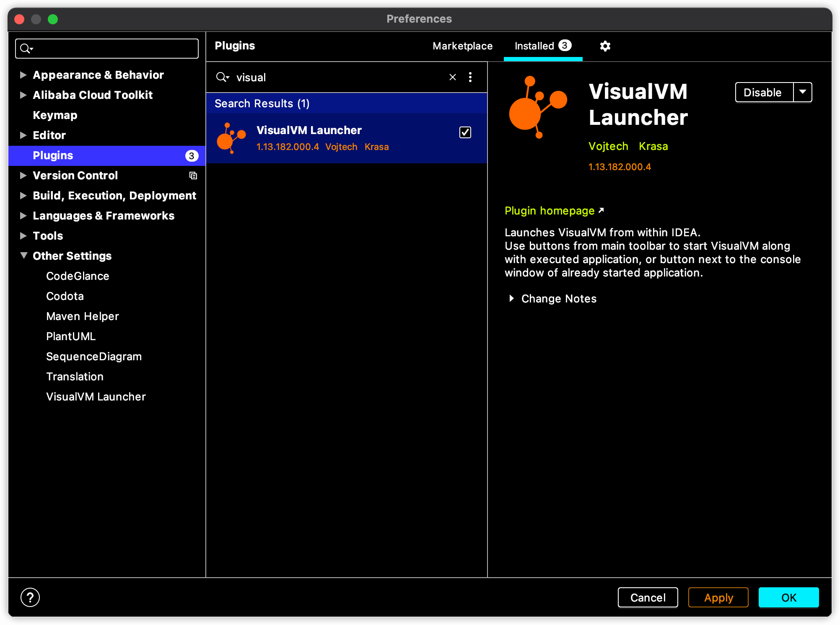Expand the Editor settings node

pyautogui.click(x=23, y=135)
